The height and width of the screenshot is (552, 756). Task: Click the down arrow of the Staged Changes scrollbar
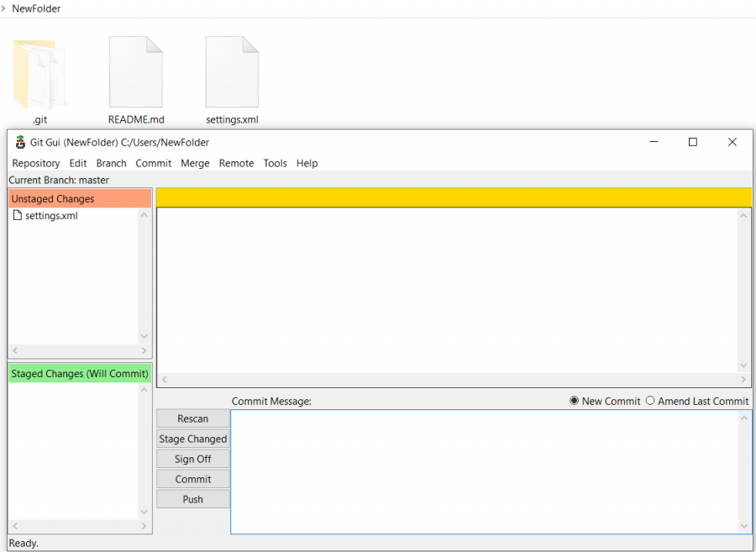144,512
